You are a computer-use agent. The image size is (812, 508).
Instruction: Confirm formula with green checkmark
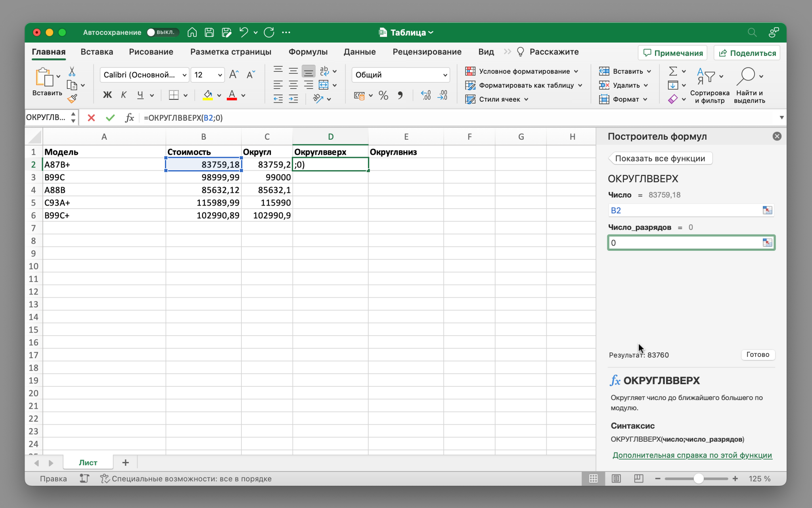pos(110,118)
